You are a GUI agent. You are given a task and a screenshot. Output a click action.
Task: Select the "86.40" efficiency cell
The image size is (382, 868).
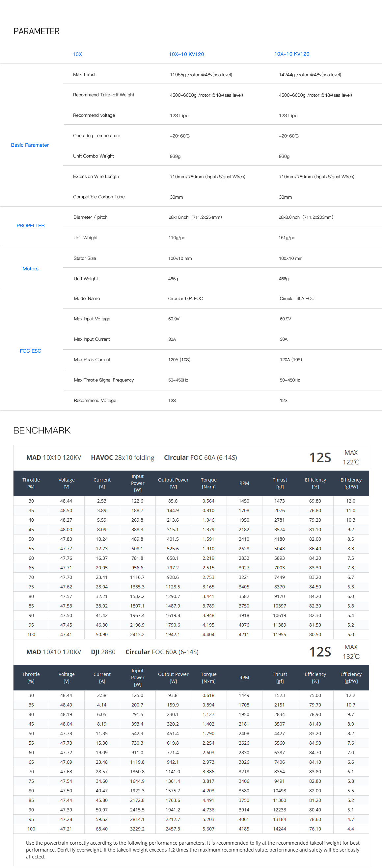point(315,549)
